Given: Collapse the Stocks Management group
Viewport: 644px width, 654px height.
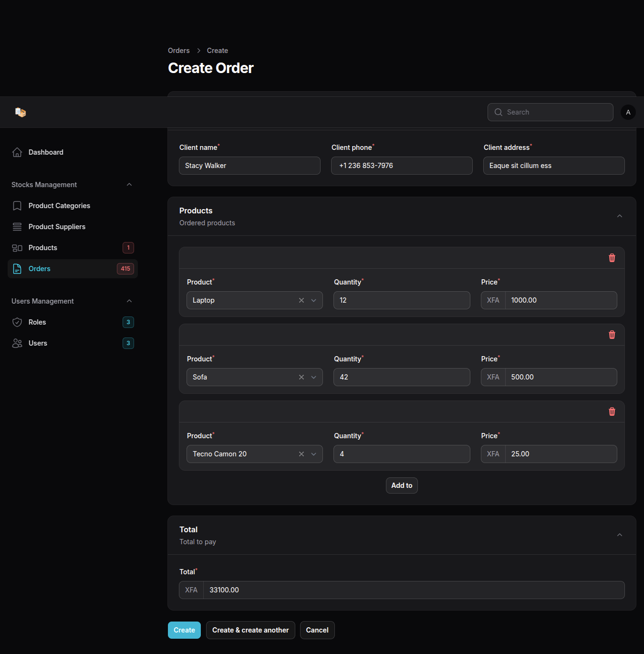Looking at the screenshot, I should click(129, 185).
